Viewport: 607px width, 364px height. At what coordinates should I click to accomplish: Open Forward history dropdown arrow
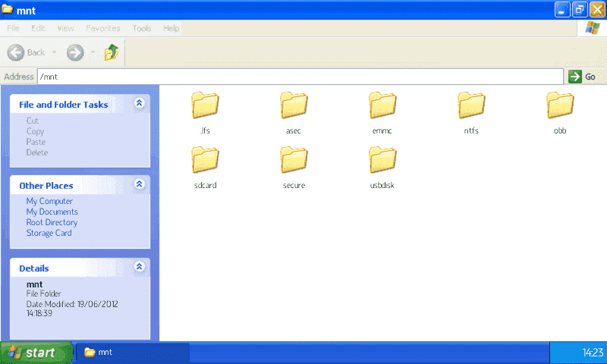click(x=93, y=52)
